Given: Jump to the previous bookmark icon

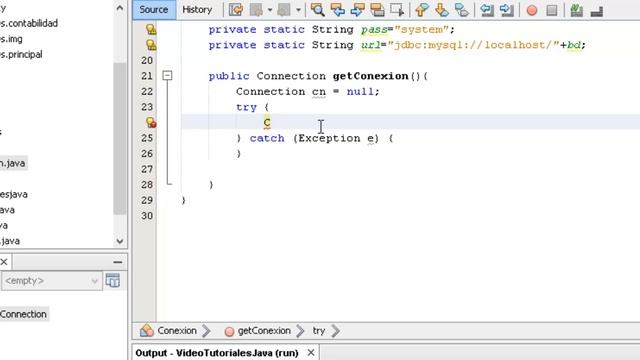Looking at the screenshot, I should pyautogui.click(x=422, y=10).
